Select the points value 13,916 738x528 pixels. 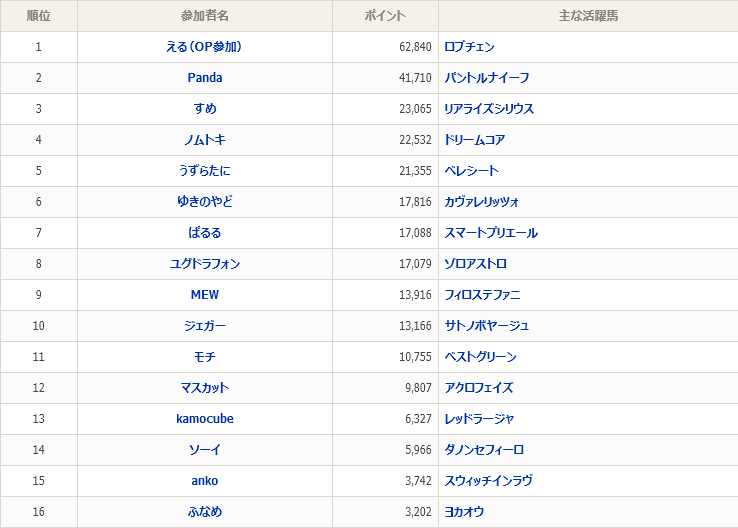[415, 295]
